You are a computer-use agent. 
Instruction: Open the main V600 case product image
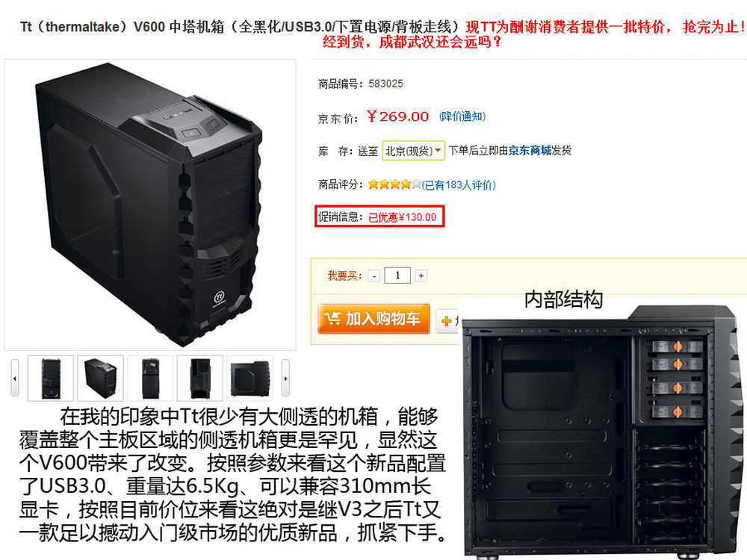(x=150, y=205)
